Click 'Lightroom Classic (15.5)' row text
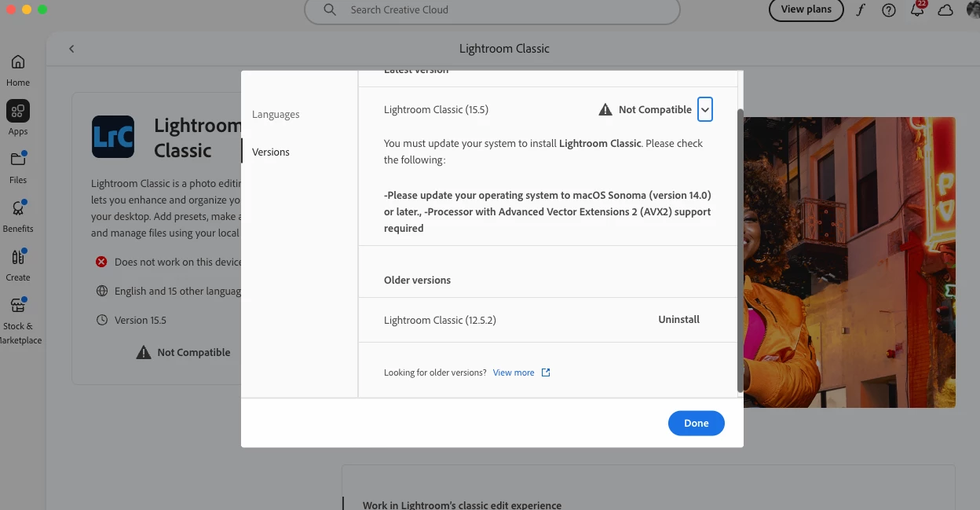Viewport: 980px width, 510px height. 436,109
